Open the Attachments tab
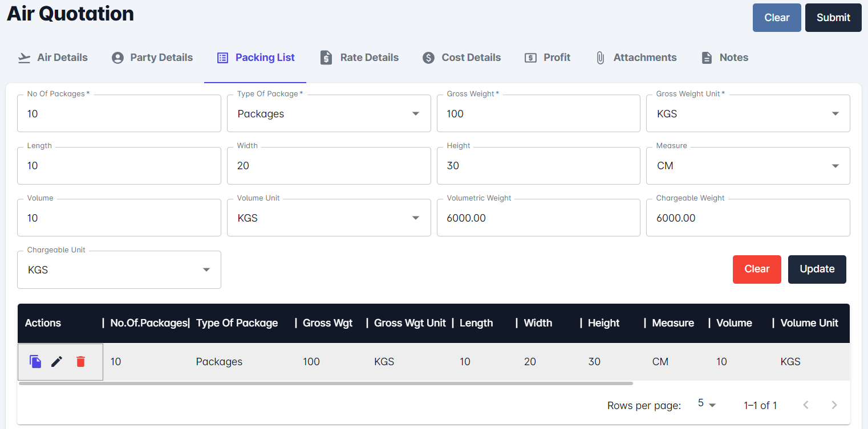 coord(636,58)
